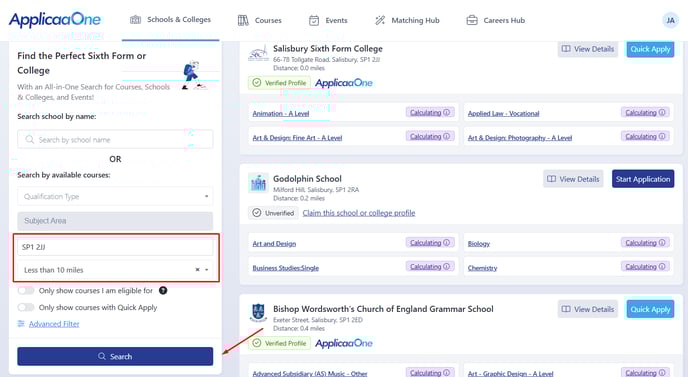Click info icon on Business Studies:Single badge
688x377 pixels.
(x=447, y=266)
